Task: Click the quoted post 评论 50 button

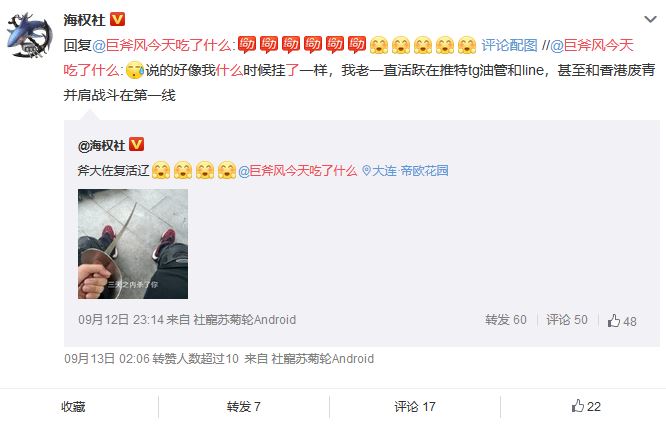Action: click(567, 320)
